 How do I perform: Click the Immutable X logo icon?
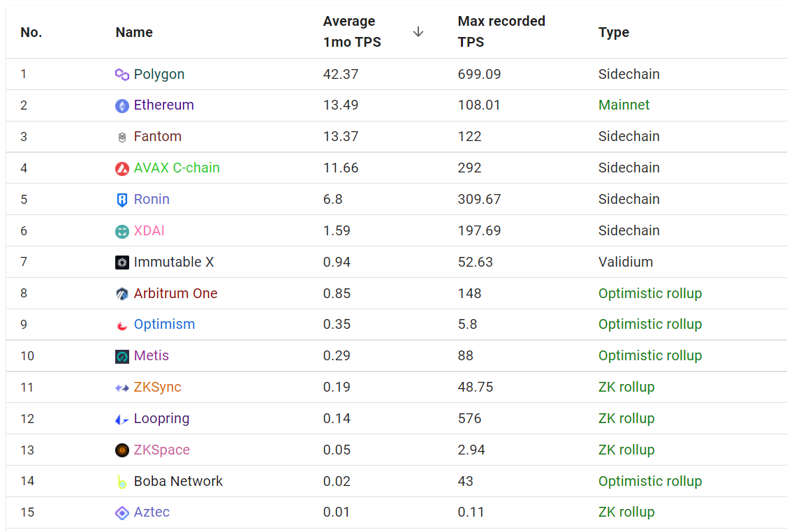tap(122, 263)
